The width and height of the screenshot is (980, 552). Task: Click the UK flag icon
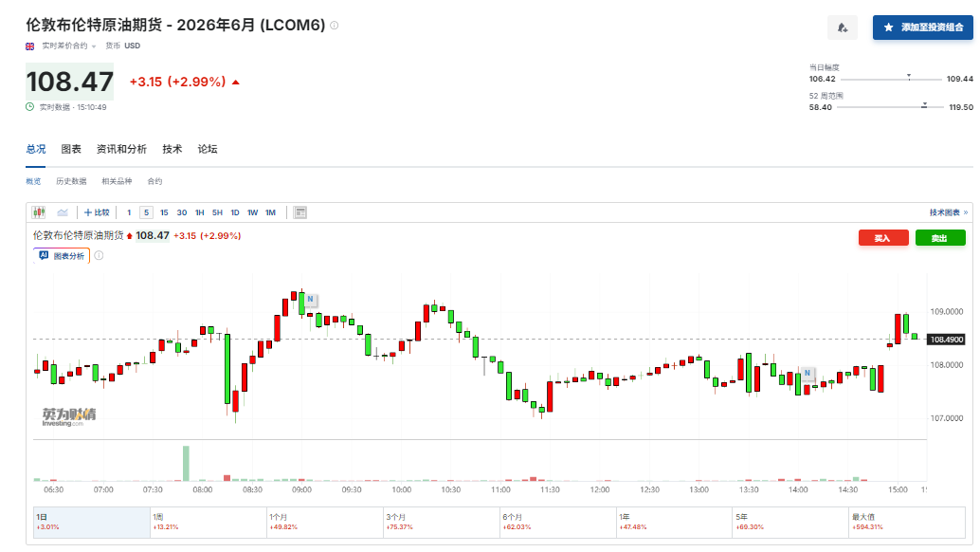[x=29, y=46]
